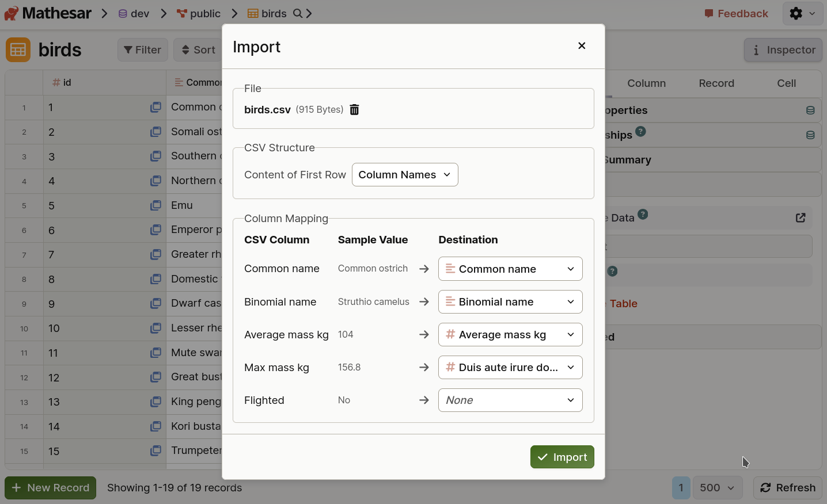Click the public schema icon in the breadcrumb
This screenshot has width=827, height=504.
point(183,13)
